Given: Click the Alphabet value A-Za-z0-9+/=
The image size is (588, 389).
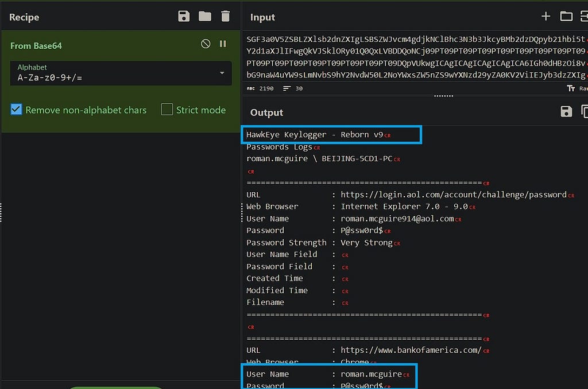Looking at the screenshot, I should (x=49, y=77).
